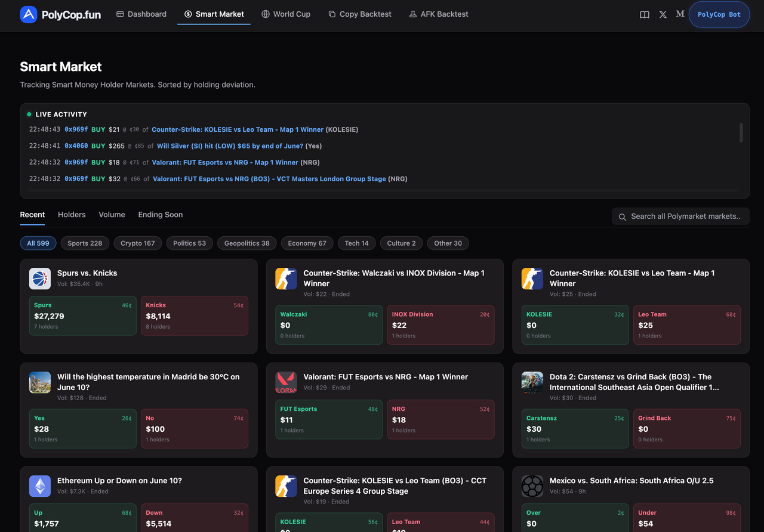764x532 pixels.
Task: Click the Smart Market page heading
Action: click(61, 67)
